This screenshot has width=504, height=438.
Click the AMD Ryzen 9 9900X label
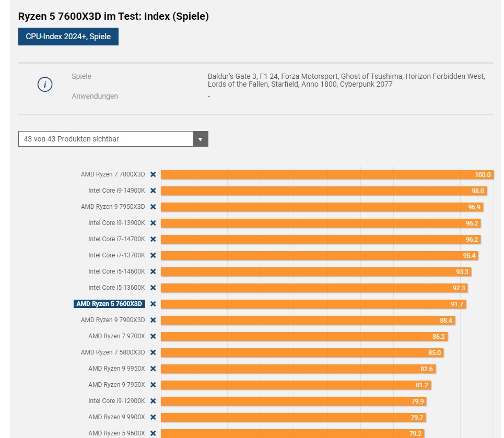pos(116,417)
